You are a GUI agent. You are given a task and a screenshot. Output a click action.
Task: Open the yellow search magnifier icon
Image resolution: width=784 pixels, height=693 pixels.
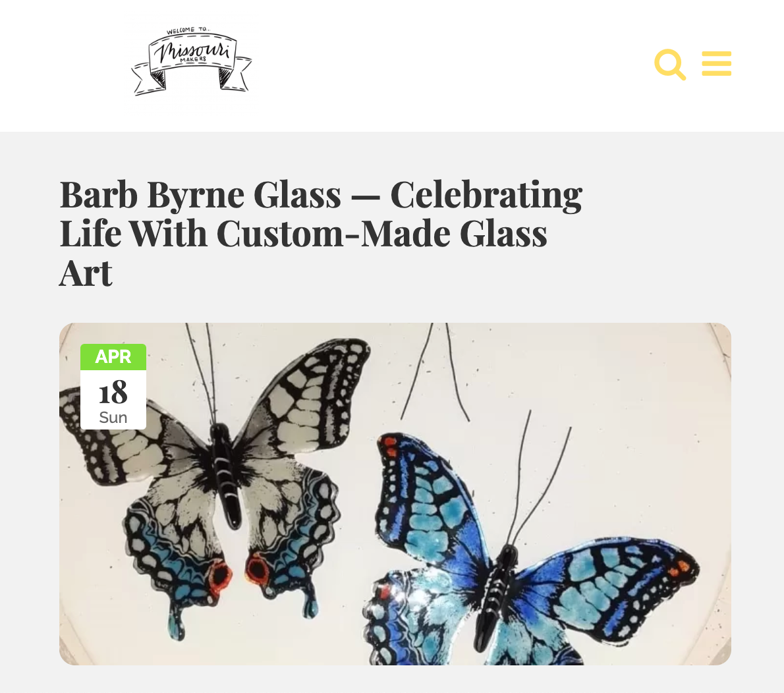pos(669,64)
